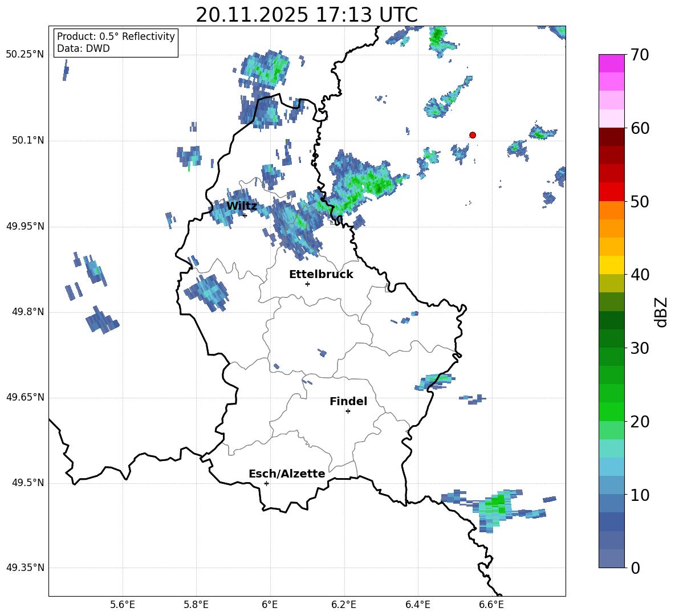Click the 49.8°N latitude label
Screen dimensions: 675x616
coord(28,312)
